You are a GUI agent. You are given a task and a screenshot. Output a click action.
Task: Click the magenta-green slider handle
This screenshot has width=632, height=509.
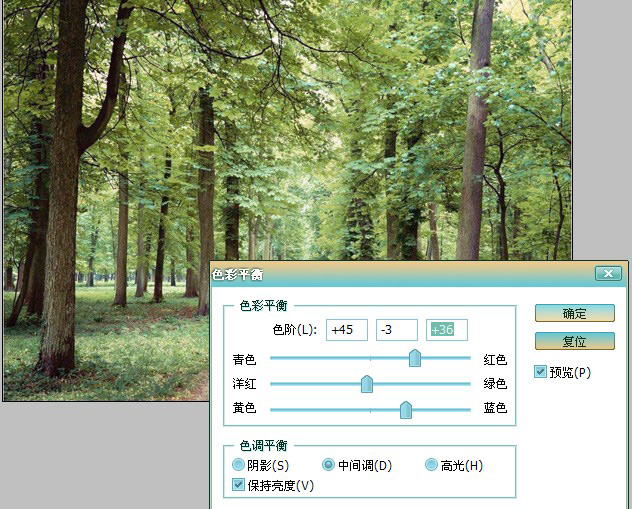click(366, 384)
